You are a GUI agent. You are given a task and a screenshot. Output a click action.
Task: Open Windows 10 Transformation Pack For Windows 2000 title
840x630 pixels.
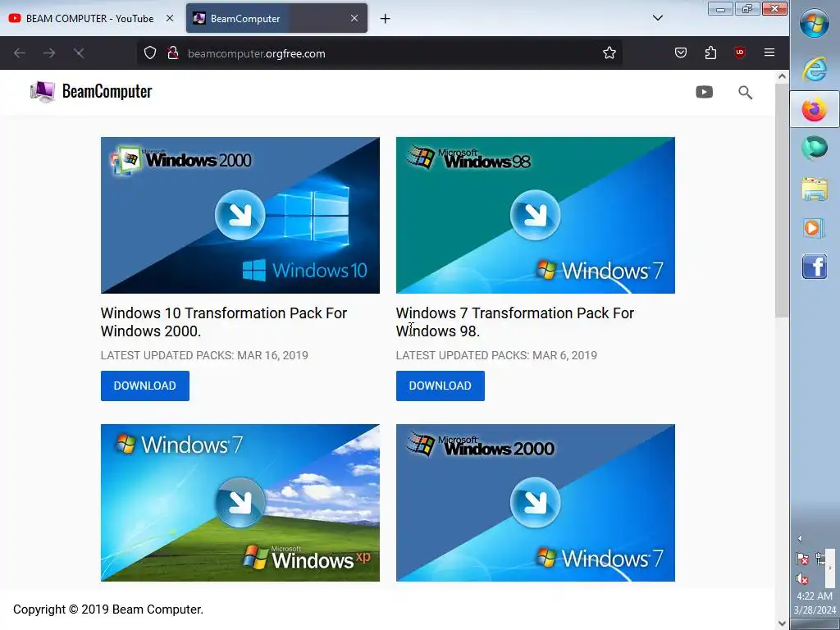coord(223,322)
